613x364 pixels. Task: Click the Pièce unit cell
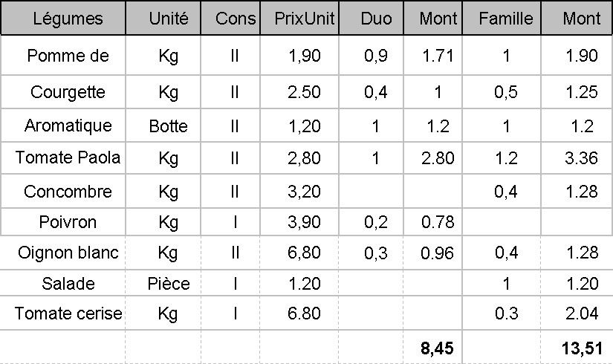(x=169, y=284)
